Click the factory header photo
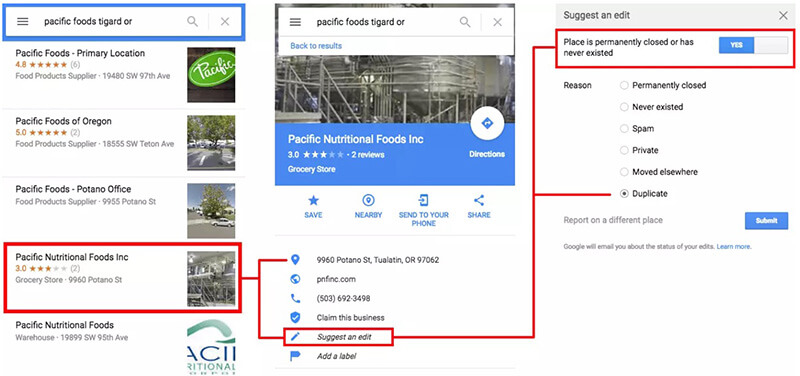800x376 pixels. [x=395, y=89]
